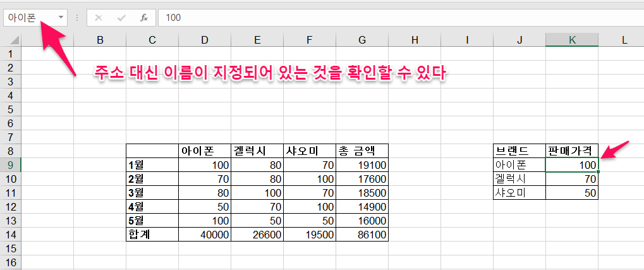
Task: Click the 4월 아이폰 cell with 50
Action: click(205, 207)
